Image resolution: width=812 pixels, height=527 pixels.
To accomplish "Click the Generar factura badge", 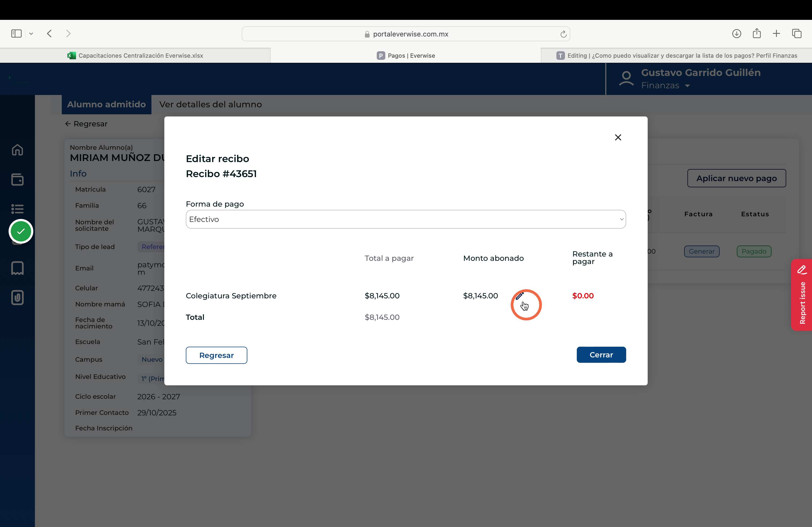I will pyautogui.click(x=701, y=251).
